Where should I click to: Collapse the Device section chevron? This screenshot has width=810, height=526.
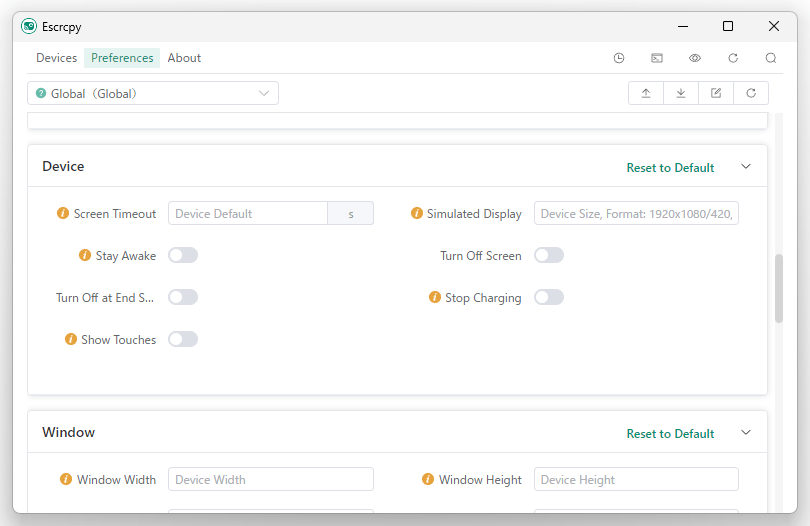(745, 166)
